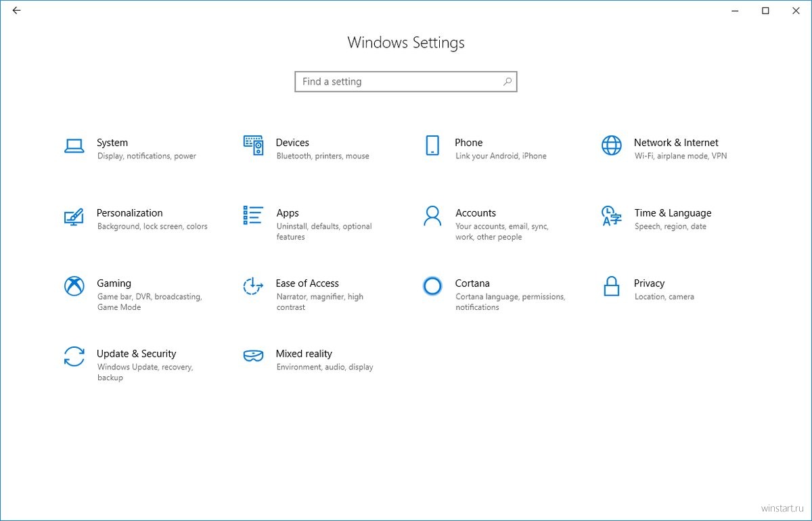Image resolution: width=812 pixels, height=521 pixels.
Task: Select the Time & Language icon
Action: (611, 216)
